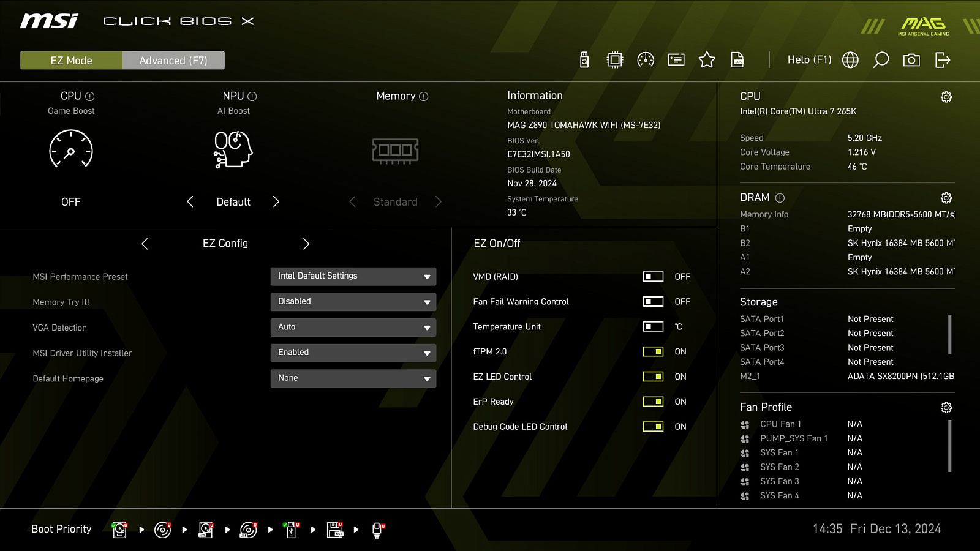This screenshot has width=980, height=551.
Task: Select the USB floppy boot device icon
Action: pyautogui.click(x=335, y=530)
